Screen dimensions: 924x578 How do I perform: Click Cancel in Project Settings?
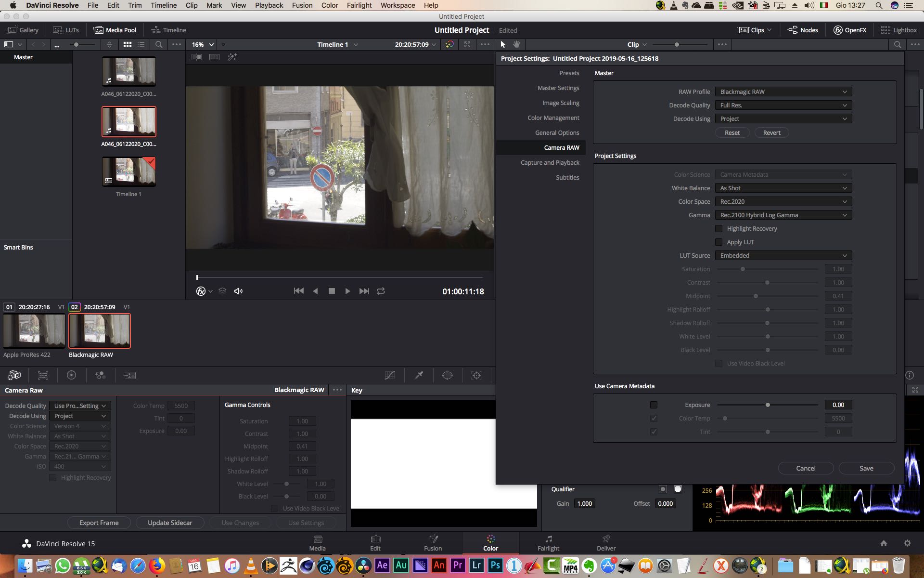[806, 468]
